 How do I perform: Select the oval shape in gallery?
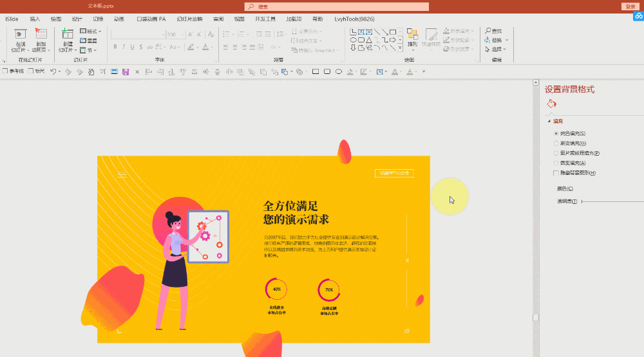[353, 40]
